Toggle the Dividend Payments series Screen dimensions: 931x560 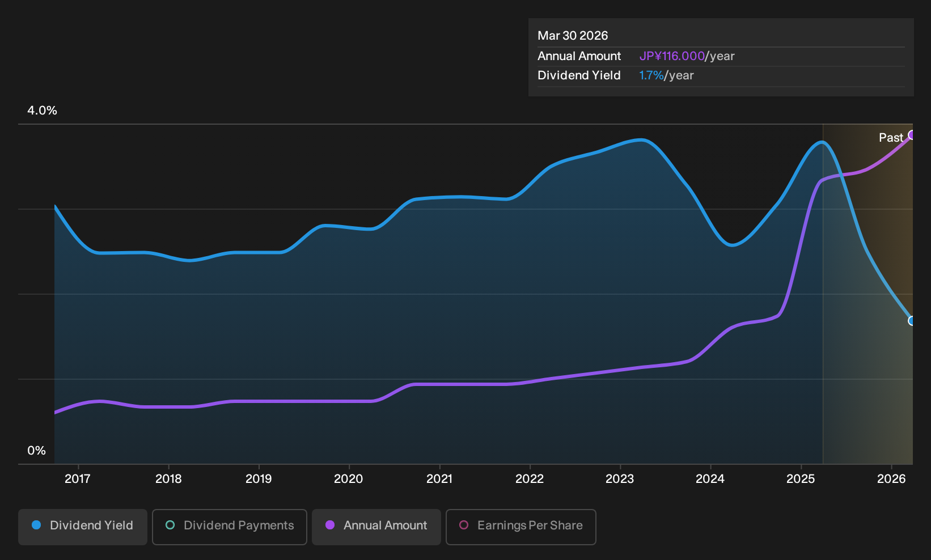230,527
